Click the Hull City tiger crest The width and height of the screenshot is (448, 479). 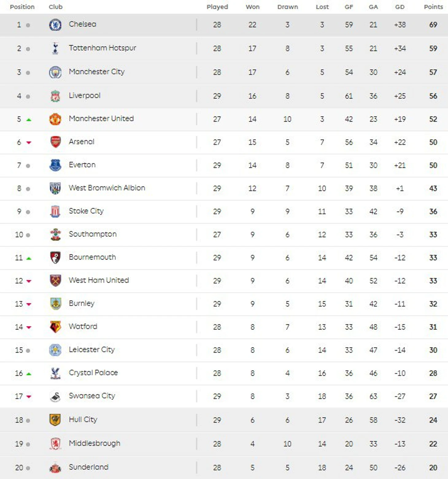(55, 420)
